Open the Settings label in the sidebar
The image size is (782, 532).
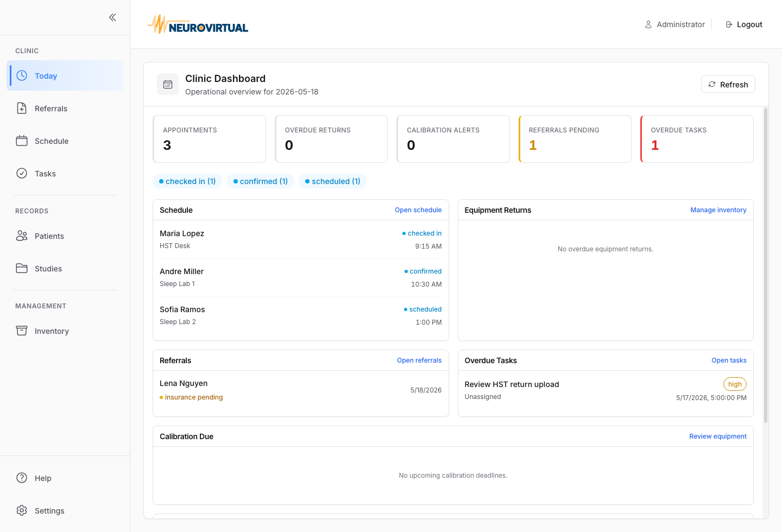[49, 511]
